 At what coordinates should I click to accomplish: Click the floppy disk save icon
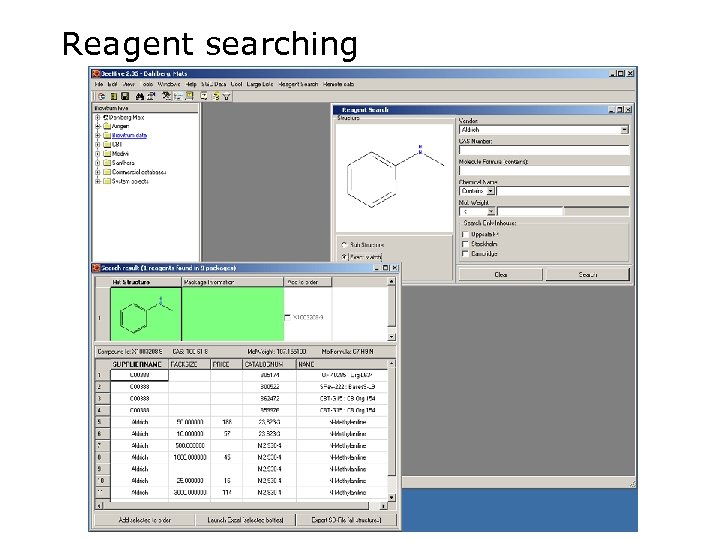point(125,96)
